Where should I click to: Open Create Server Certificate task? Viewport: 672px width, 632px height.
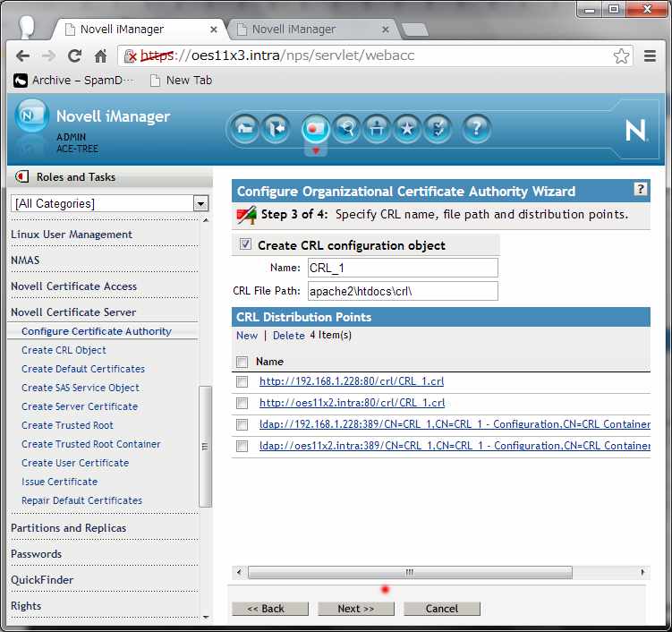80,407
